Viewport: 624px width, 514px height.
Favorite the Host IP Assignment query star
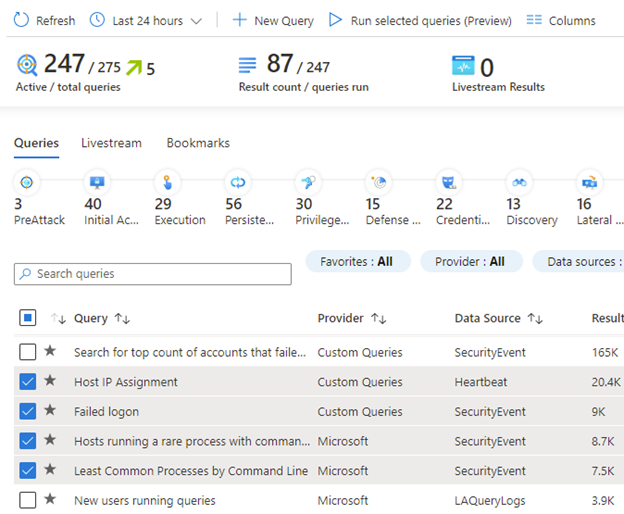pos(50,380)
